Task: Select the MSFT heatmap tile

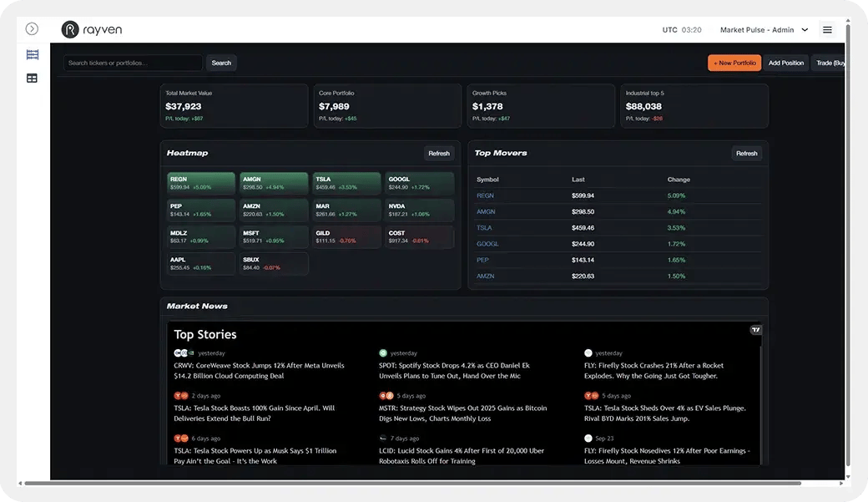Action: pyautogui.click(x=274, y=237)
